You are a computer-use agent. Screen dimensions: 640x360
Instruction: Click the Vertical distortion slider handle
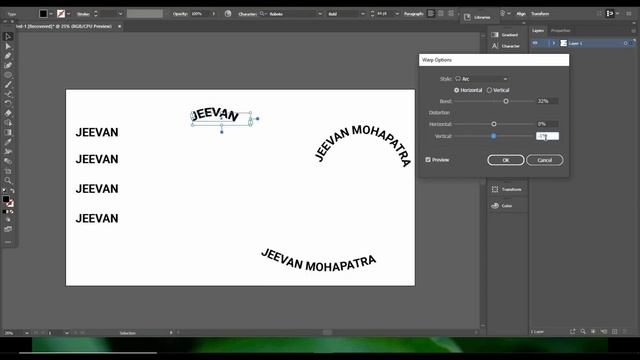click(x=493, y=136)
